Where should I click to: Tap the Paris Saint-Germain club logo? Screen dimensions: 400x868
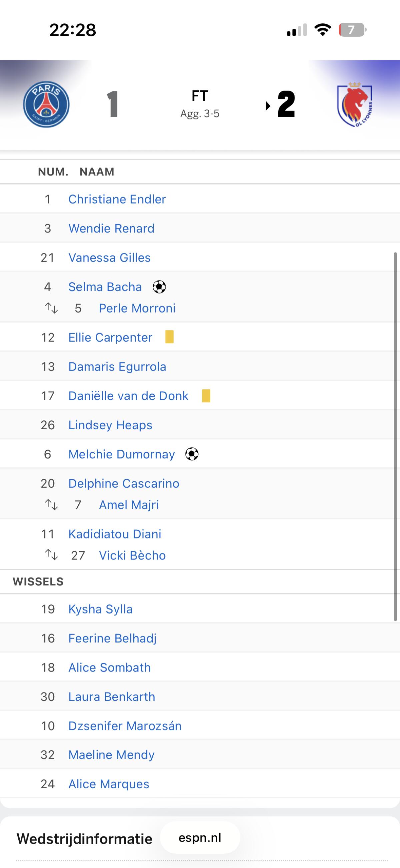[46, 104]
